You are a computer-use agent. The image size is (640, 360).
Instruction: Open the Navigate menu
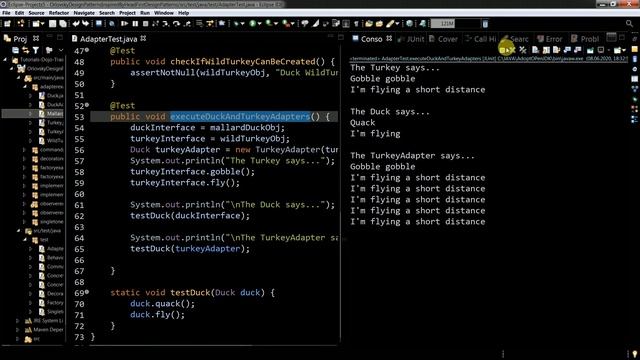coord(84,13)
